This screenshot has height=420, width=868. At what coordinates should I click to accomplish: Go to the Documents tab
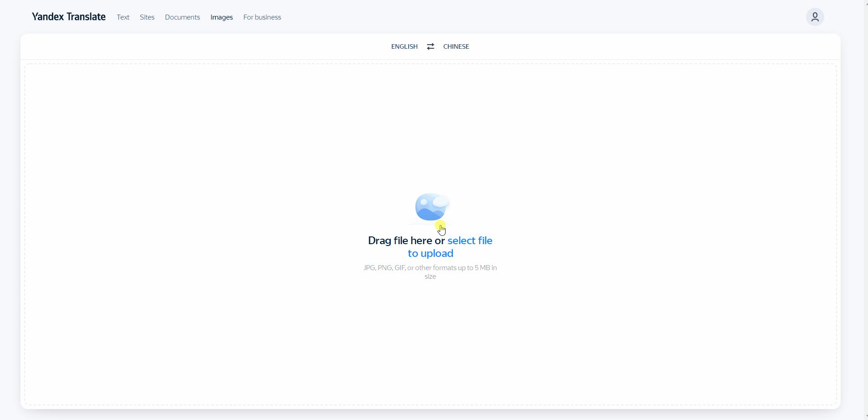point(182,17)
